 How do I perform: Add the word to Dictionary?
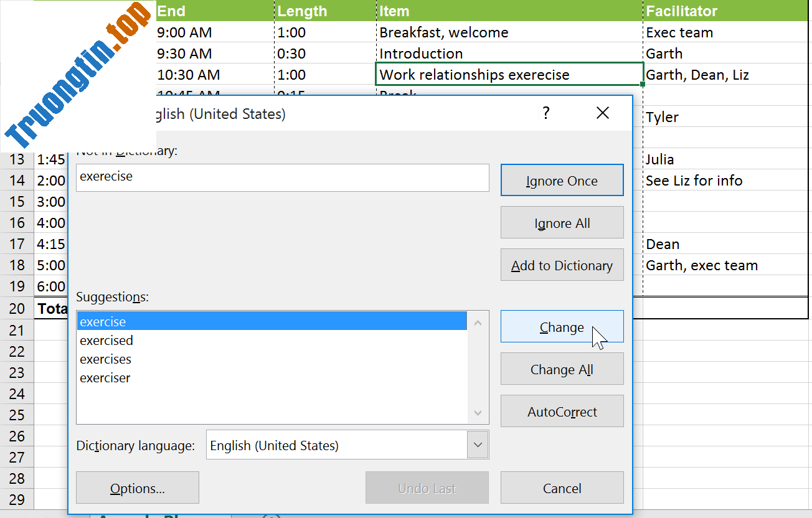pos(562,265)
